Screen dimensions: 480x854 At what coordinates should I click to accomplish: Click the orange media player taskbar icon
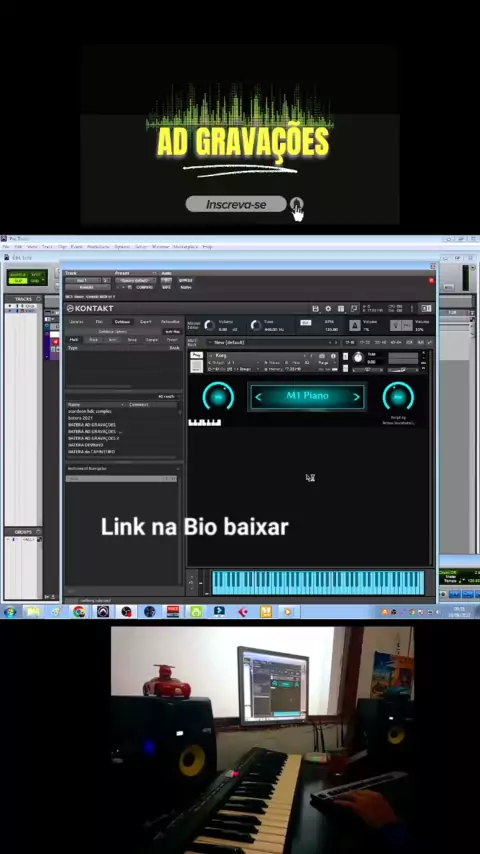pyautogui.click(x=288, y=612)
